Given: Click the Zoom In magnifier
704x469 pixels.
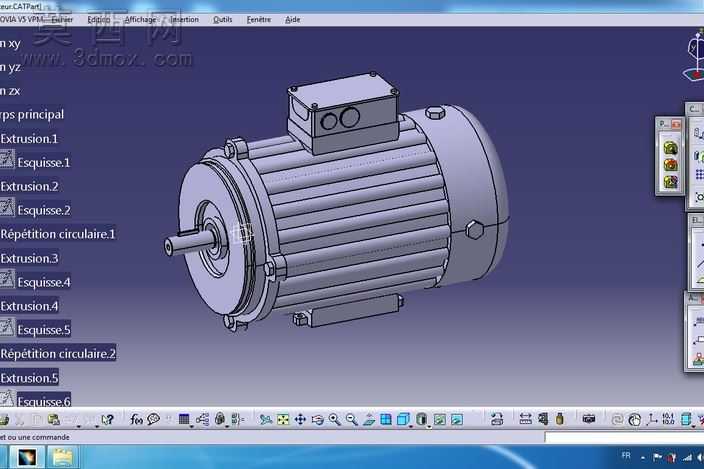Looking at the screenshot, I should (x=334, y=420).
